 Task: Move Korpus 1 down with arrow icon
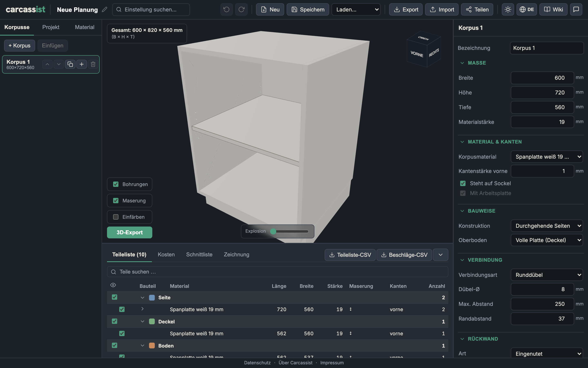[59, 64]
